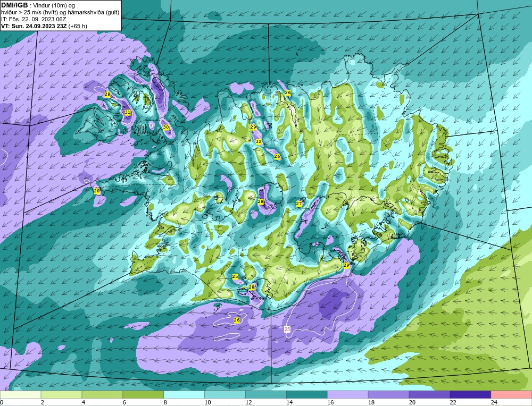Click the yellow gust label 31

[128, 112]
